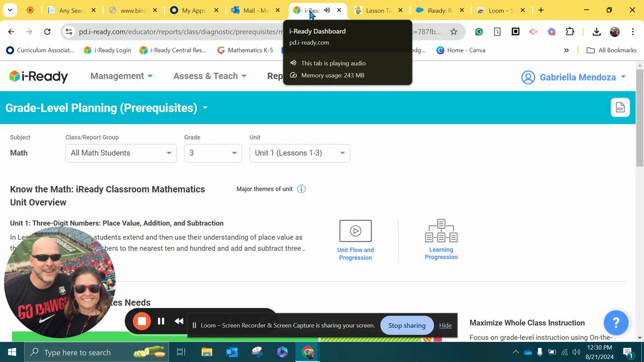Image resolution: width=644 pixels, height=362 pixels.
Task: Export the report as PDF
Action: [620, 108]
